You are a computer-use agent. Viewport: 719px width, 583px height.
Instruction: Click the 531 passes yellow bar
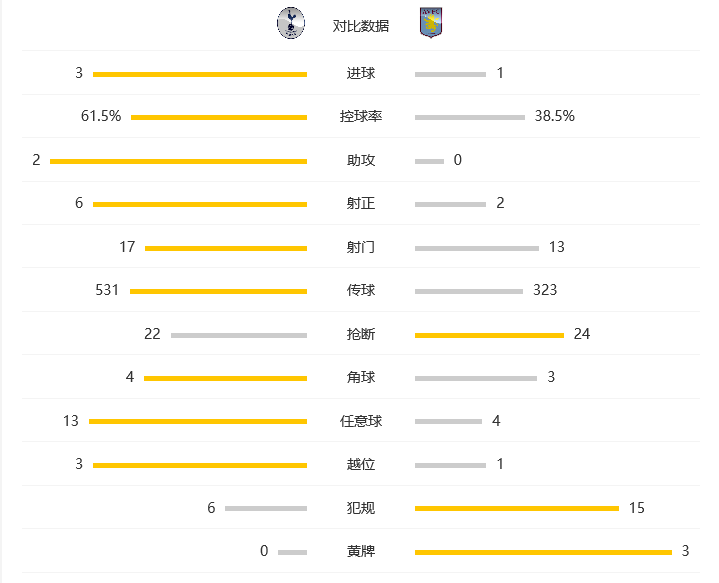(x=218, y=291)
